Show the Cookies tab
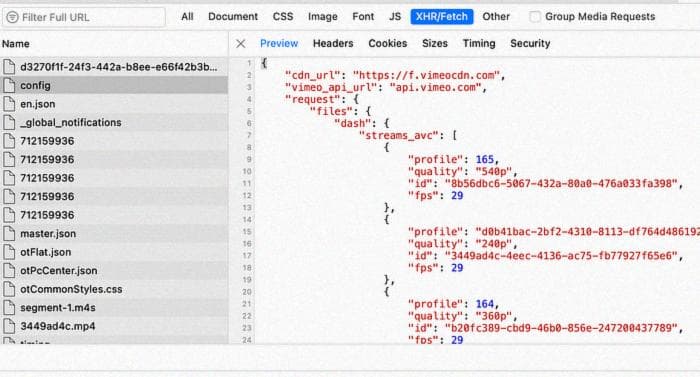 click(x=388, y=43)
